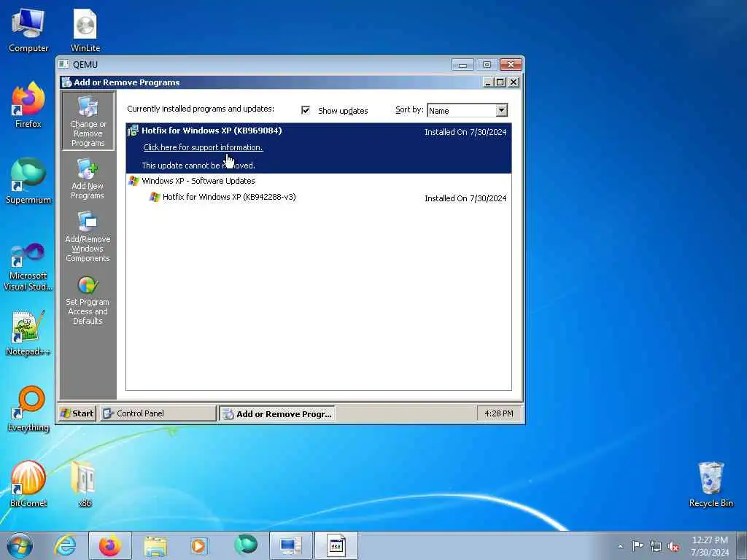Click the Windows XP Start button
Image resolution: width=747 pixels, height=560 pixels.
(x=77, y=413)
